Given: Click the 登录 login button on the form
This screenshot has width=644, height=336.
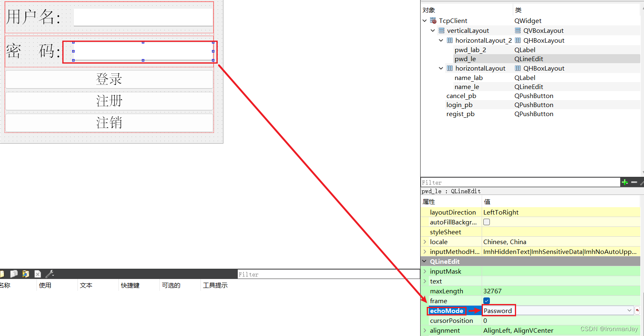Looking at the screenshot, I should point(109,79).
